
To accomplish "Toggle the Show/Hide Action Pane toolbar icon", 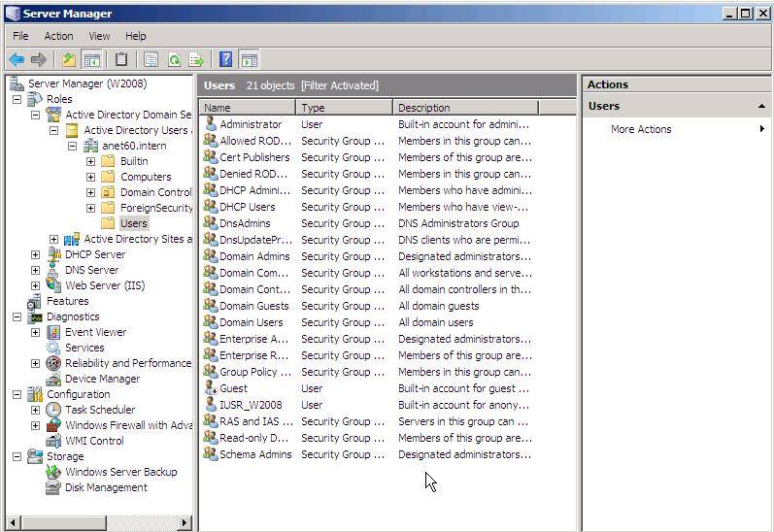I will (250, 60).
